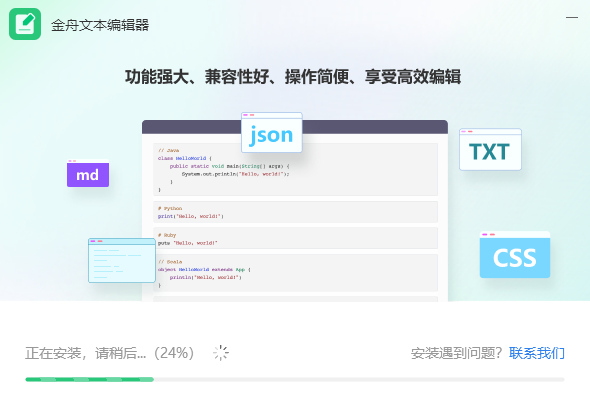Viewport: 590px width, 413px height.
Task: Click the green filled part of the progress bar
Action: click(x=90, y=380)
